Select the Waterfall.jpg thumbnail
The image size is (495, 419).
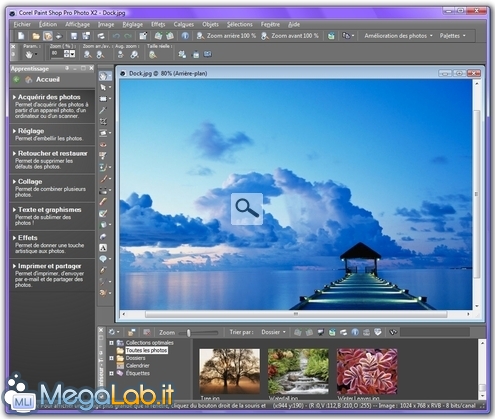[x=298, y=371]
